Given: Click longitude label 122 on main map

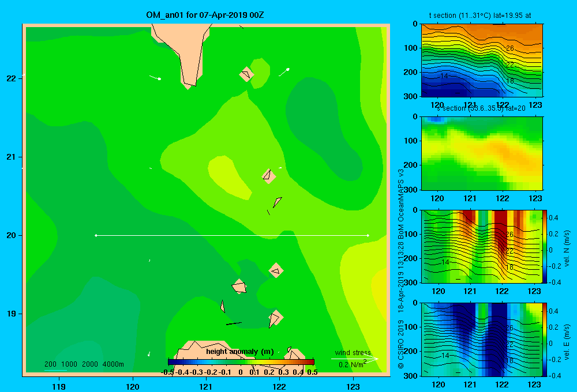Looking at the screenshot, I should pos(279,386).
